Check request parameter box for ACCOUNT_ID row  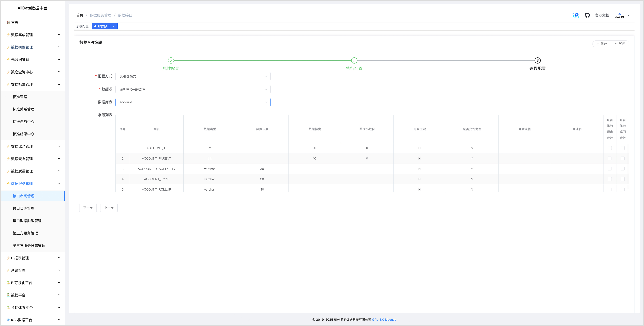coord(610,148)
